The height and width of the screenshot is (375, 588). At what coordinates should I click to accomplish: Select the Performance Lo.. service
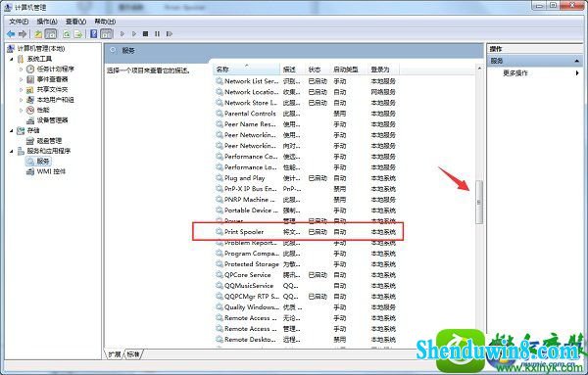point(306,167)
